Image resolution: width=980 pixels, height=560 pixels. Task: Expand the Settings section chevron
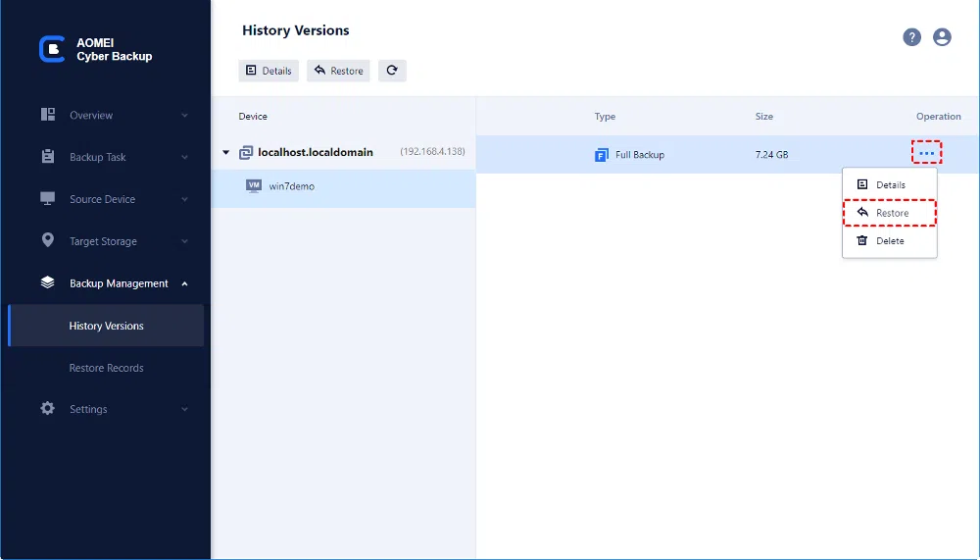[184, 409]
